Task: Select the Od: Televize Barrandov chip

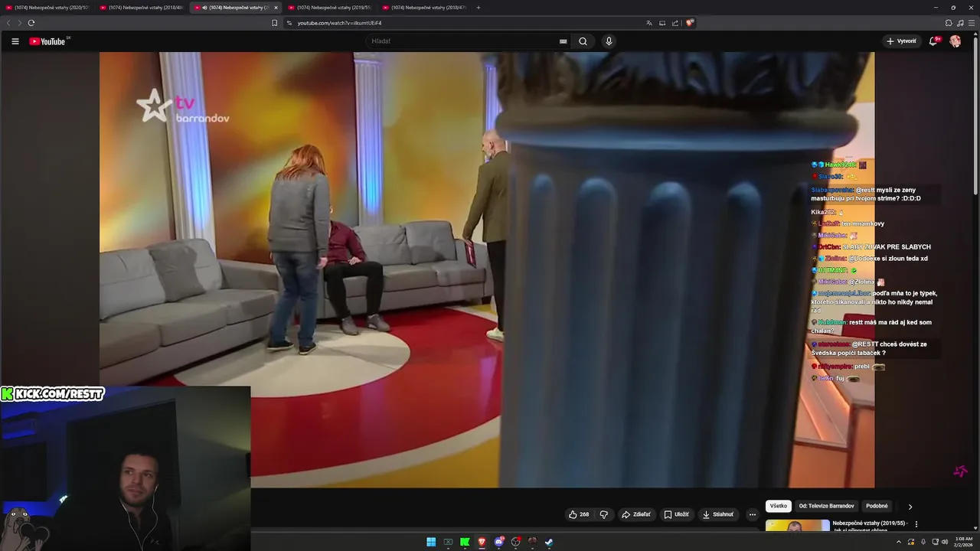Action: point(826,506)
